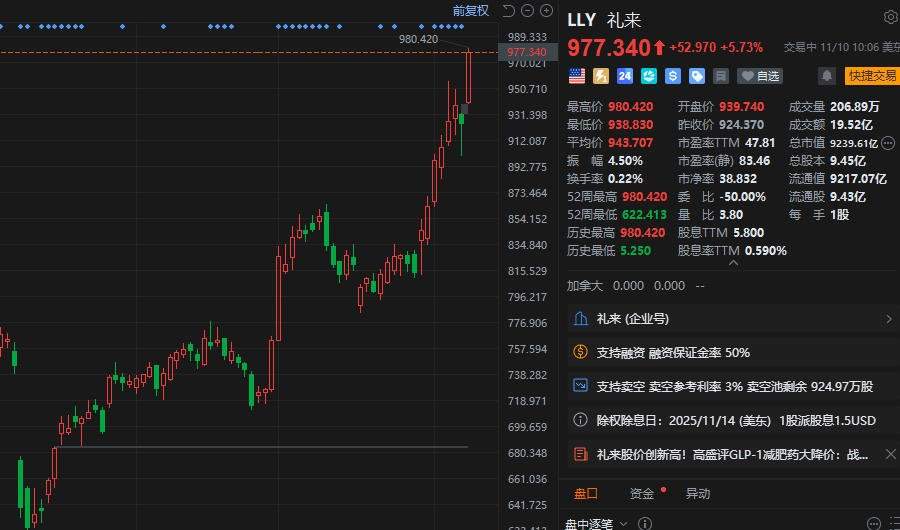
Task: Click the 加拿大 quote row
Action: pyautogui.click(x=635, y=285)
